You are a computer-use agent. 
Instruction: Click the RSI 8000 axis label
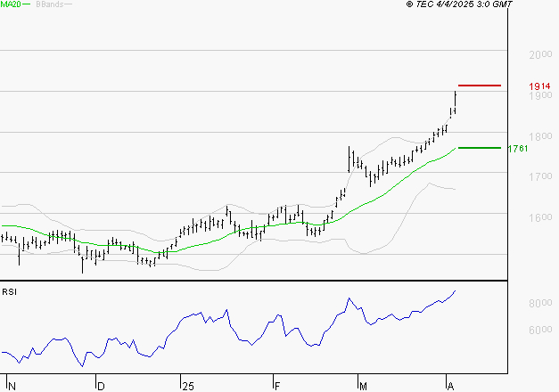point(540,303)
